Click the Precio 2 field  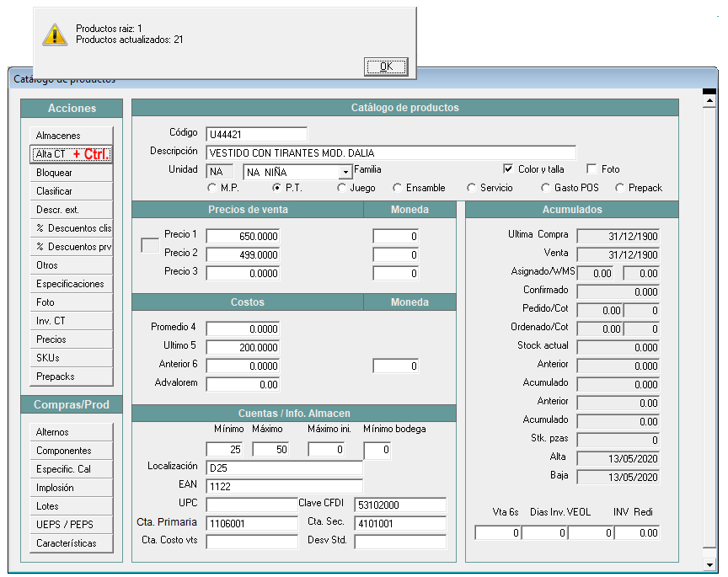point(243,255)
